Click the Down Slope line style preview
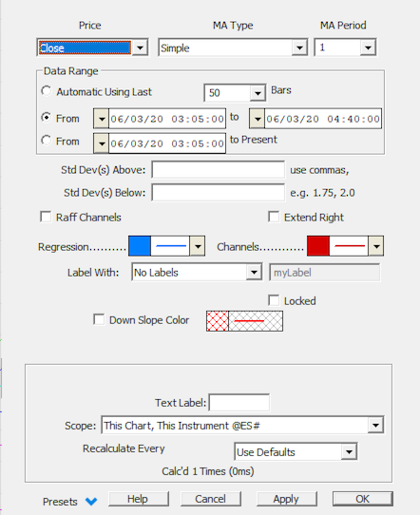420x515 pixels. coord(256,321)
